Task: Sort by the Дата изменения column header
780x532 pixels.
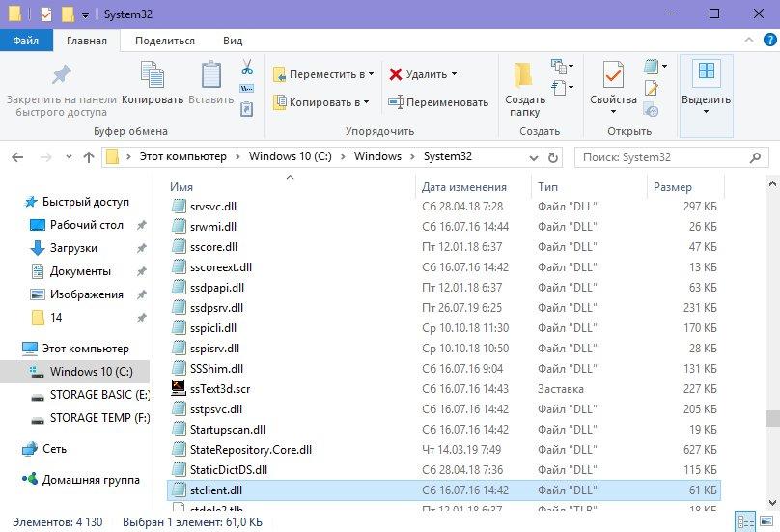Action: tap(473, 187)
